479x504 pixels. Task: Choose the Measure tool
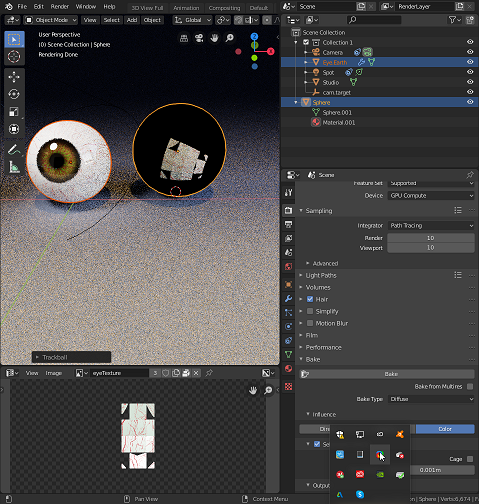coord(14,167)
